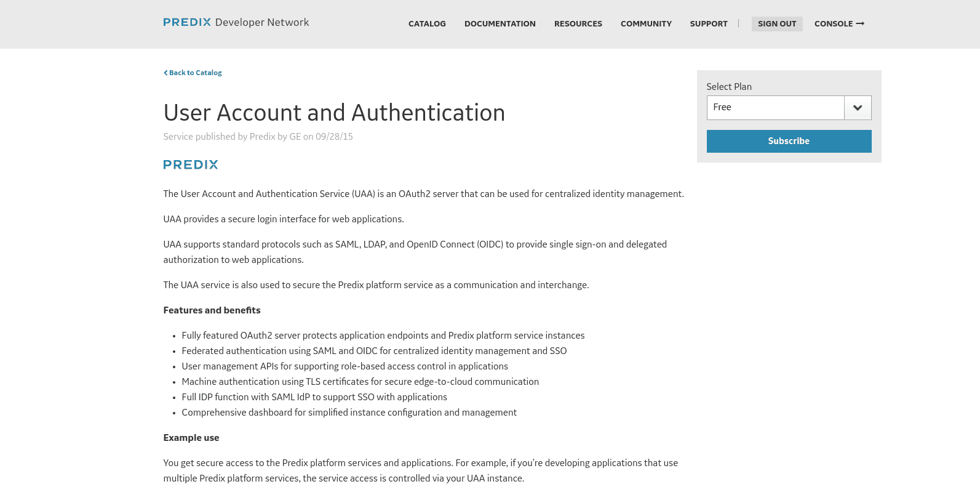Sign out of the account

(x=777, y=24)
